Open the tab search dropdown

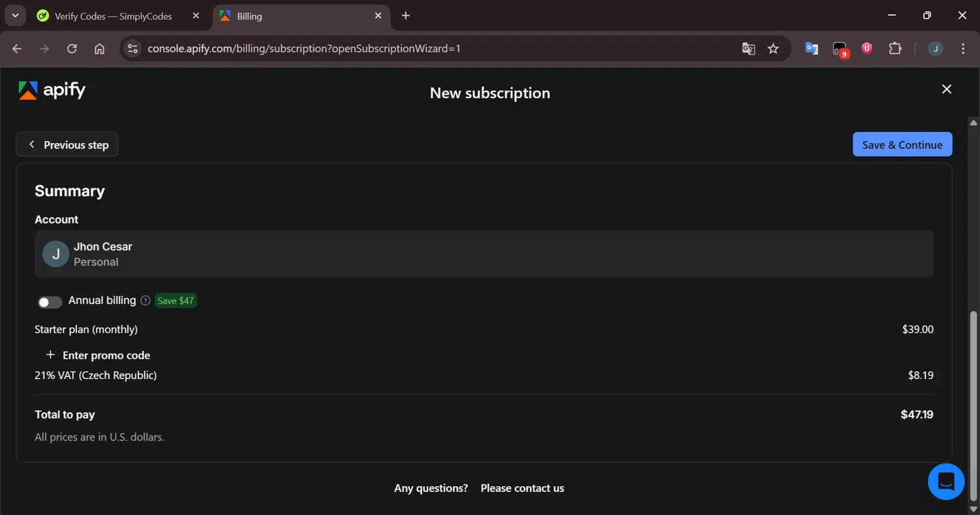(x=15, y=16)
